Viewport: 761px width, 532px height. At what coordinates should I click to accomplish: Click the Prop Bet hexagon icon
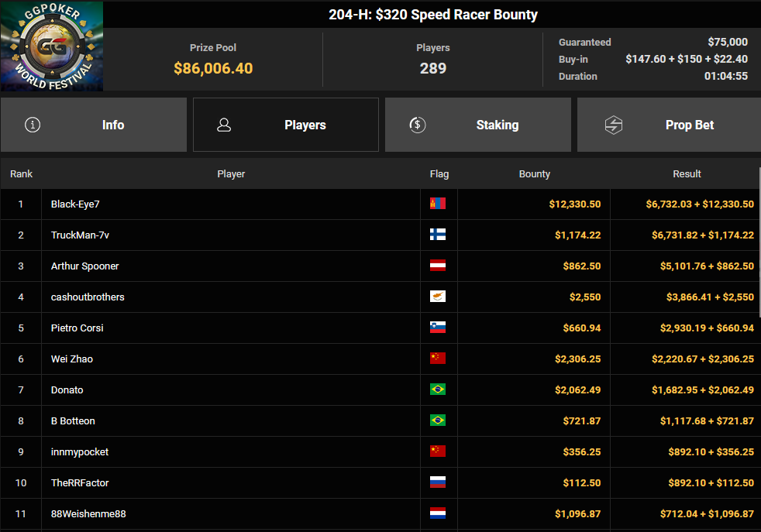614,125
